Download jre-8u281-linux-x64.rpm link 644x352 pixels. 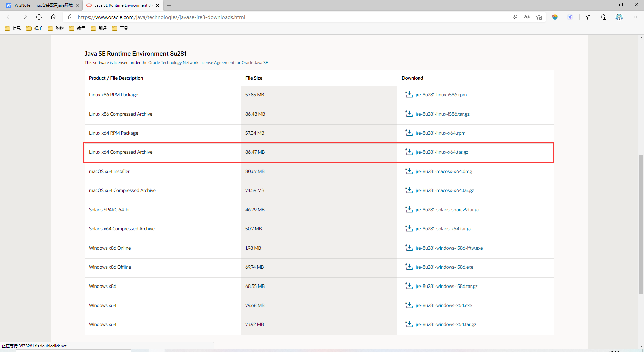tap(440, 133)
